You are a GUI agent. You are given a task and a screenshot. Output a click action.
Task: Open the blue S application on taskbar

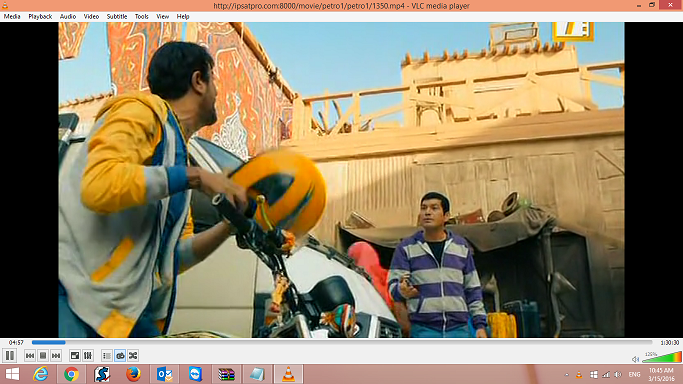[x=102, y=374]
